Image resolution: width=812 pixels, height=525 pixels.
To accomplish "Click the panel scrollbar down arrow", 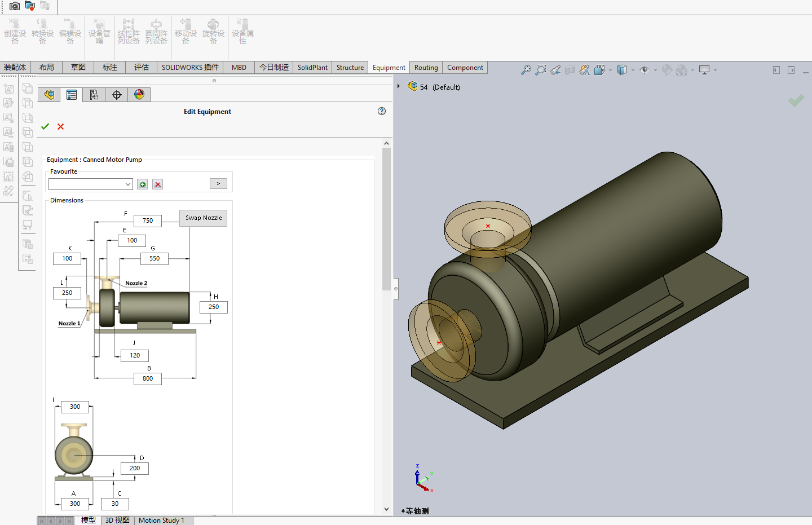I will click(x=386, y=509).
